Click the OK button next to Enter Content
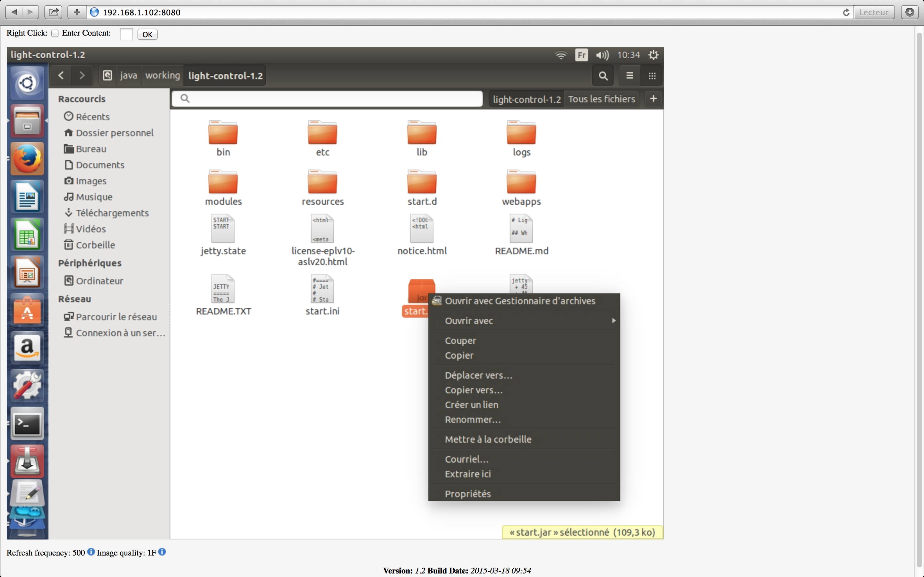 147,34
